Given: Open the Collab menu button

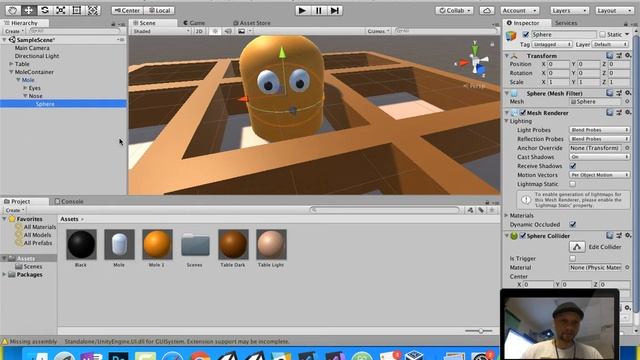Looking at the screenshot, I should 454,10.
